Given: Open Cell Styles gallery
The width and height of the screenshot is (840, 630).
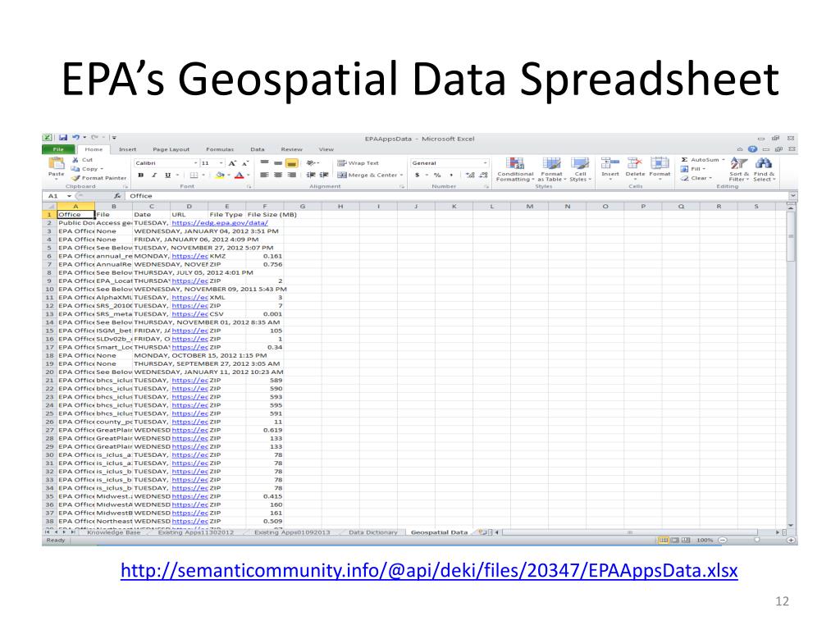Looking at the screenshot, I should point(580,169).
